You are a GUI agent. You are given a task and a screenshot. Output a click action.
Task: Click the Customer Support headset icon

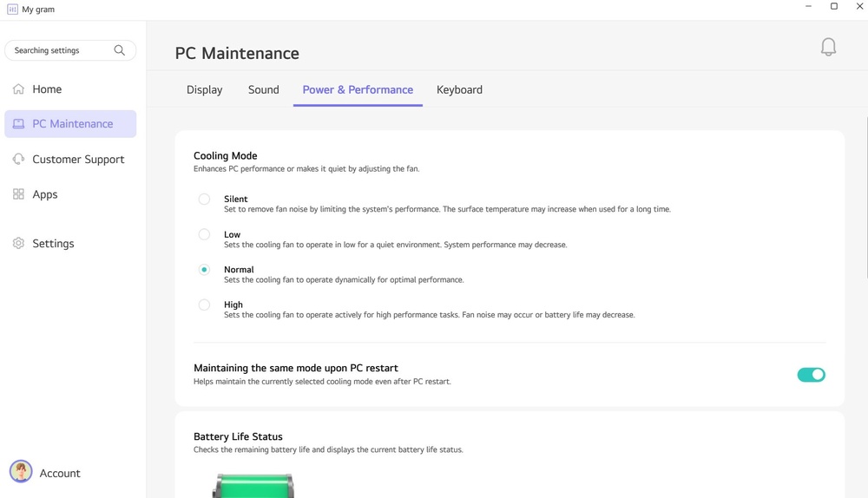coord(18,160)
